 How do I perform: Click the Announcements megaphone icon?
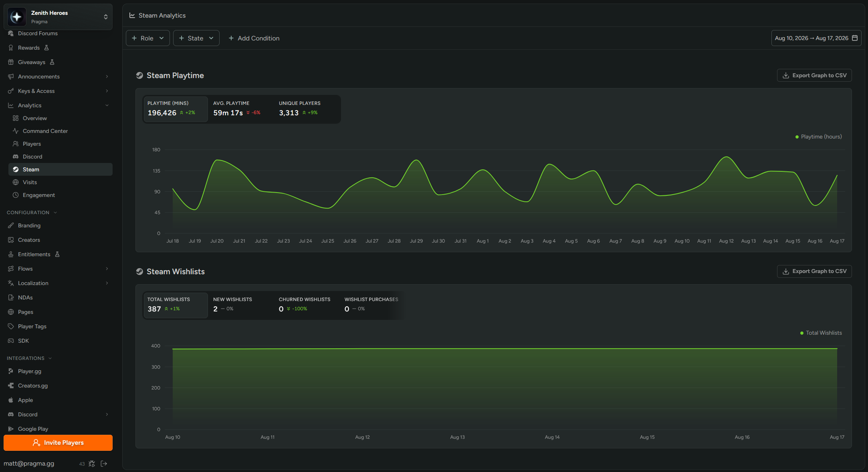(x=11, y=76)
